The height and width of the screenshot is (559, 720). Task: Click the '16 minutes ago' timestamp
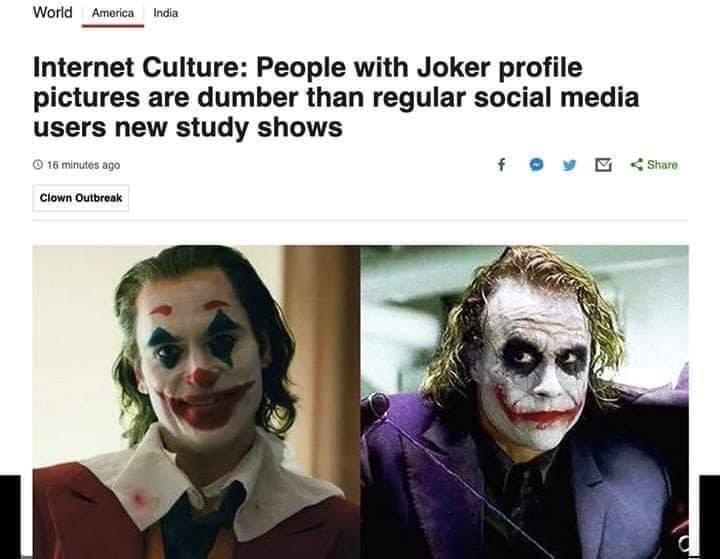[83, 165]
